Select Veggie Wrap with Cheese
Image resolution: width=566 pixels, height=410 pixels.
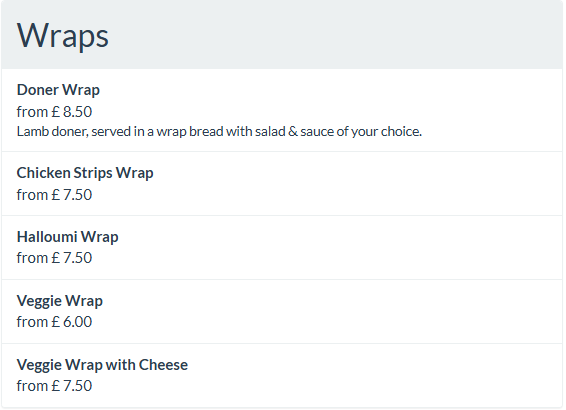tap(282, 375)
